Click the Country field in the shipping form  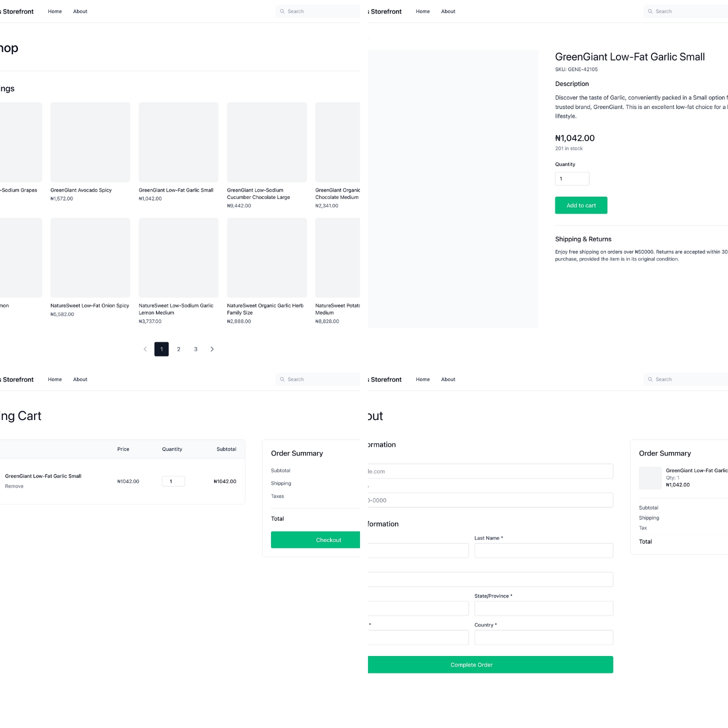(543, 637)
